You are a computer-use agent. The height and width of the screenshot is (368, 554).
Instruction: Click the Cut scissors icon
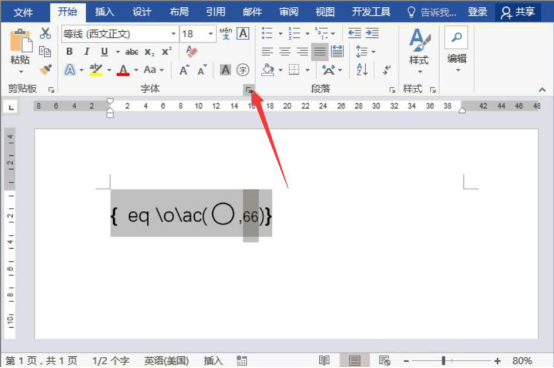click(45, 34)
